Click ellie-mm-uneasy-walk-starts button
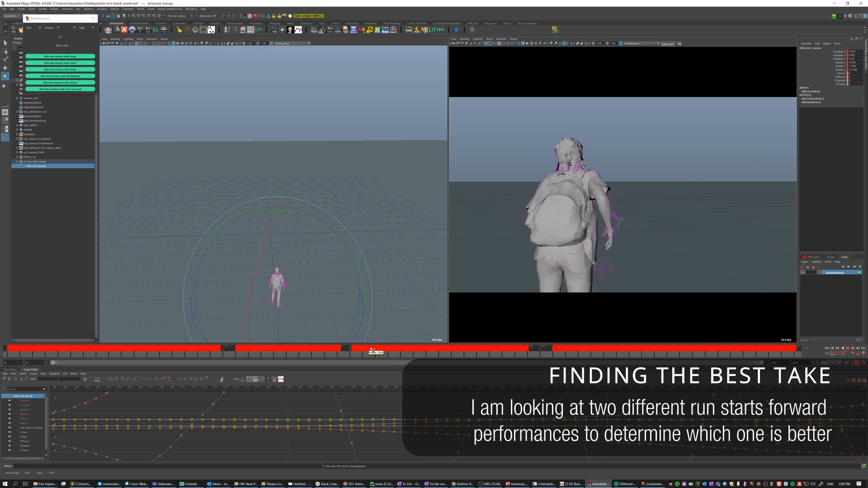 (x=60, y=63)
